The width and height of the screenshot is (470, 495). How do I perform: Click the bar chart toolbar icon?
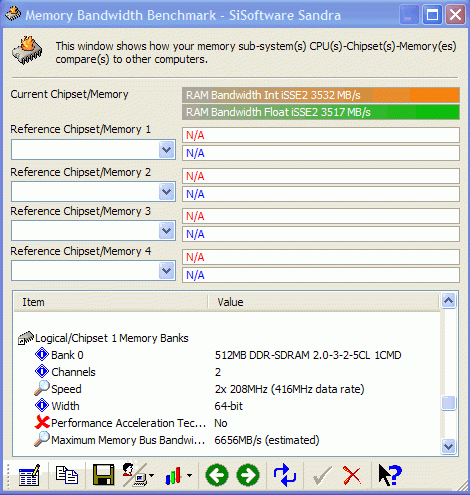tap(173, 476)
